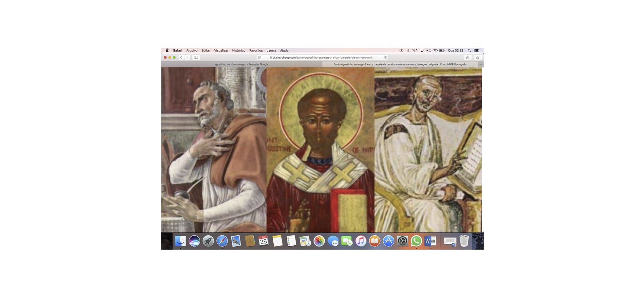Open the Favoritos menu
The height and width of the screenshot is (302, 644).
pos(256,50)
